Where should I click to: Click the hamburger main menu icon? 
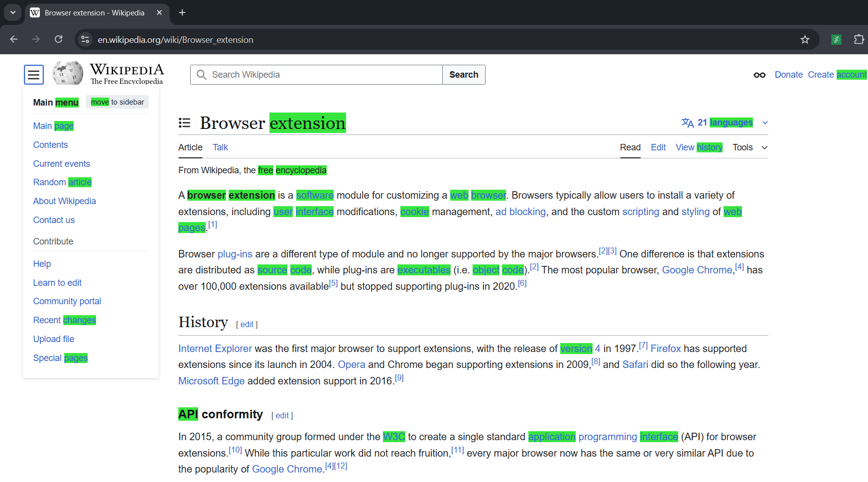pyautogui.click(x=34, y=75)
